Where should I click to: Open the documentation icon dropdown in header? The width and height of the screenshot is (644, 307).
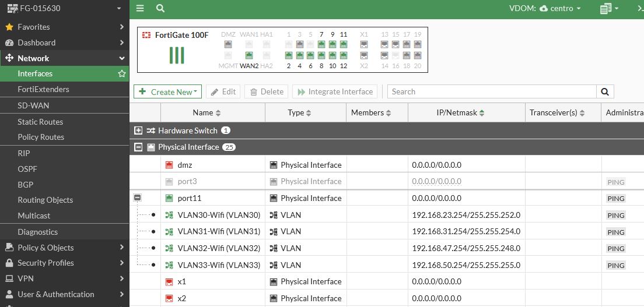pos(608,8)
